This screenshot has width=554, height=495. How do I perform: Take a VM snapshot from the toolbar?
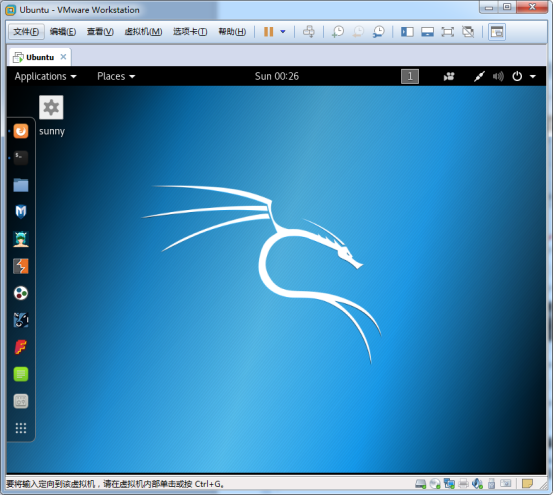(x=338, y=32)
